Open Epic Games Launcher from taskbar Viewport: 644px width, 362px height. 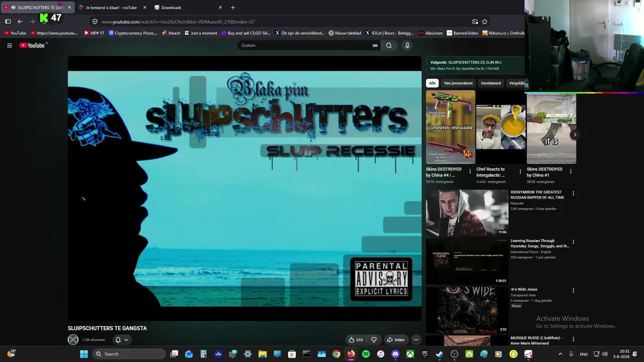[x=425, y=354]
